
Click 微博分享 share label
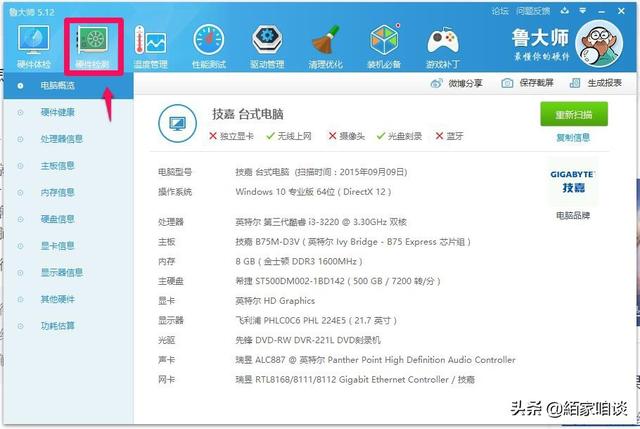[x=465, y=83]
